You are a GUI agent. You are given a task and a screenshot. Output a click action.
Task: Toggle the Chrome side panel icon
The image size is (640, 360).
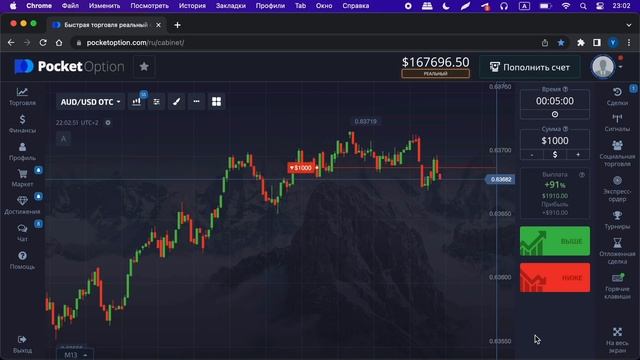click(x=597, y=42)
